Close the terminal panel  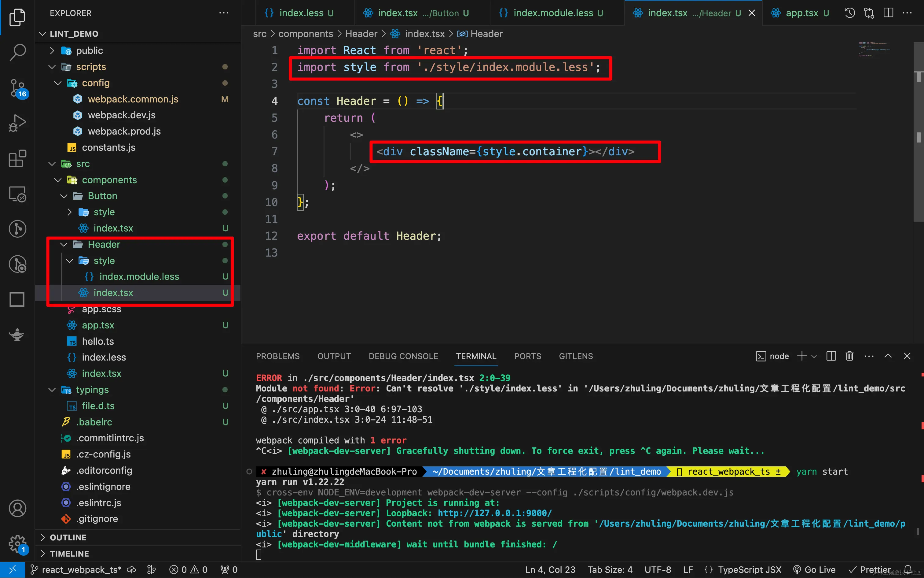click(907, 356)
